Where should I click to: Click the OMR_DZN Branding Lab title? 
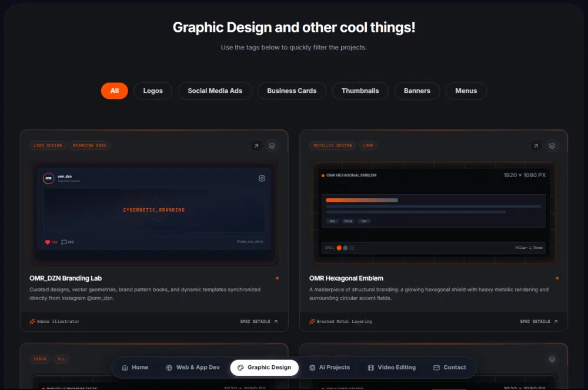[x=66, y=278]
